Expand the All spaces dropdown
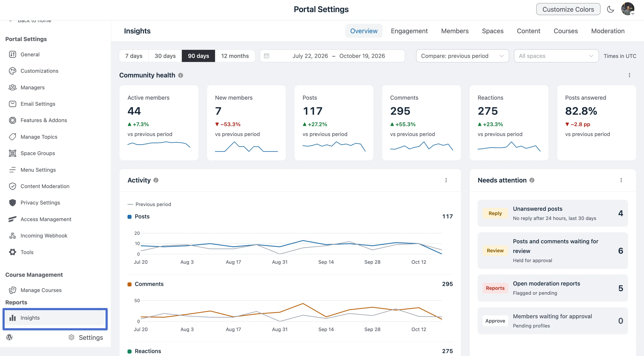The height and width of the screenshot is (356, 644). point(556,56)
